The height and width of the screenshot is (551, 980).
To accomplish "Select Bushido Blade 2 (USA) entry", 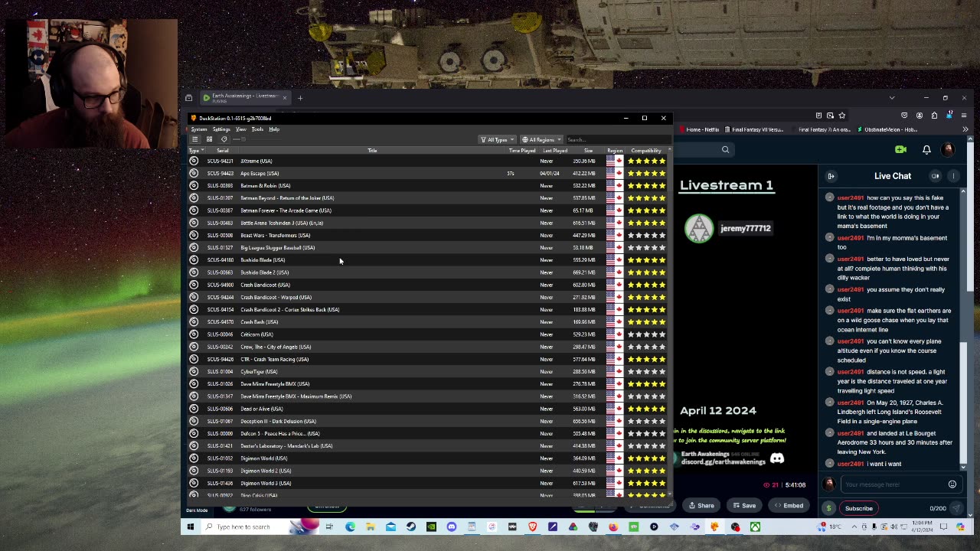I will tap(429, 272).
